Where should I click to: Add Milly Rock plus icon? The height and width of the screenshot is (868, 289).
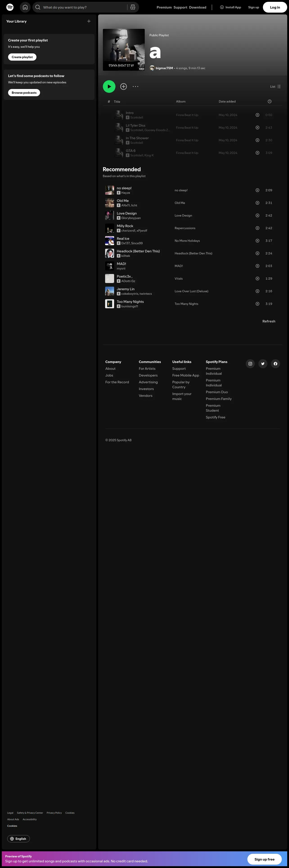(x=257, y=228)
